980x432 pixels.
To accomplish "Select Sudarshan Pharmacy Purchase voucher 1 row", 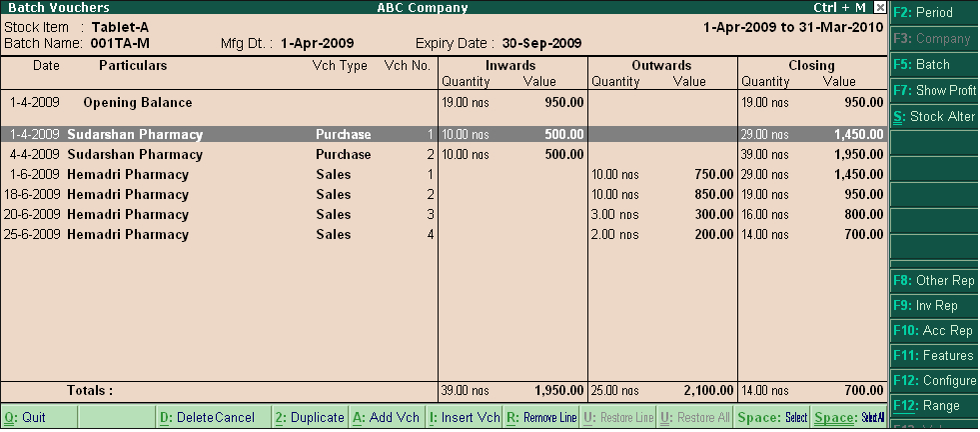I will point(444,135).
